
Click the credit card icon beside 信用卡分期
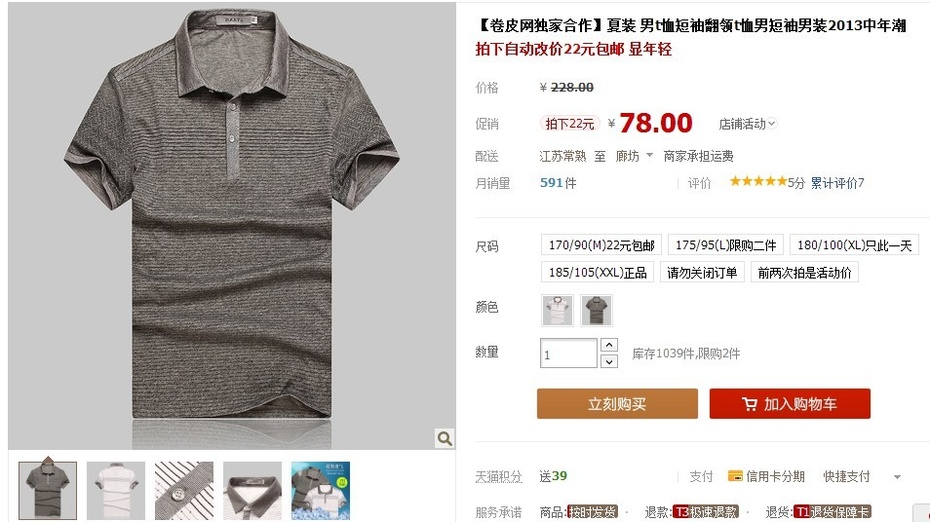tap(735, 476)
